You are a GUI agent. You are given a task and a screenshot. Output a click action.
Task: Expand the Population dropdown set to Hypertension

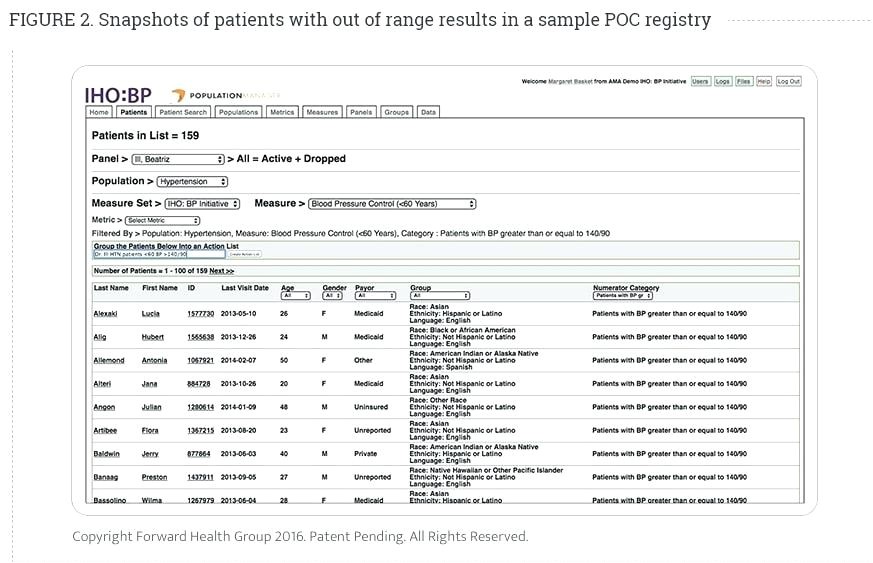193,182
